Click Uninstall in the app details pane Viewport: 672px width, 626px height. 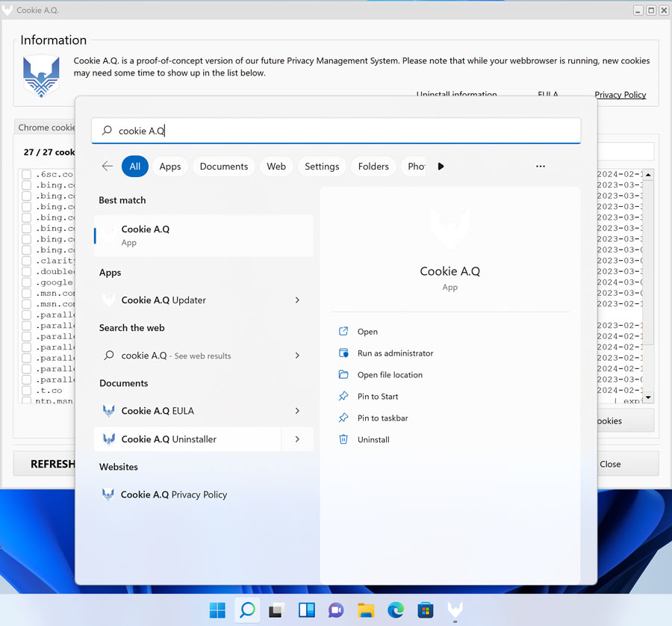click(373, 439)
